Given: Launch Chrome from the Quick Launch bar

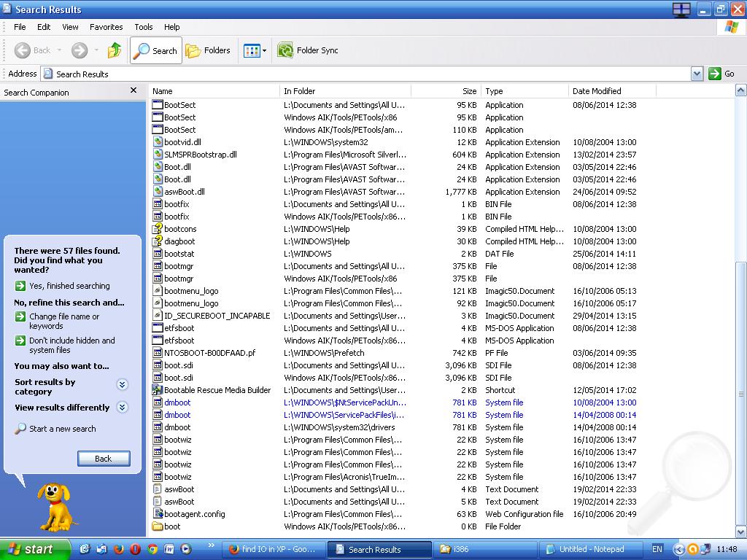Looking at the screenshot, I should 152,549.
